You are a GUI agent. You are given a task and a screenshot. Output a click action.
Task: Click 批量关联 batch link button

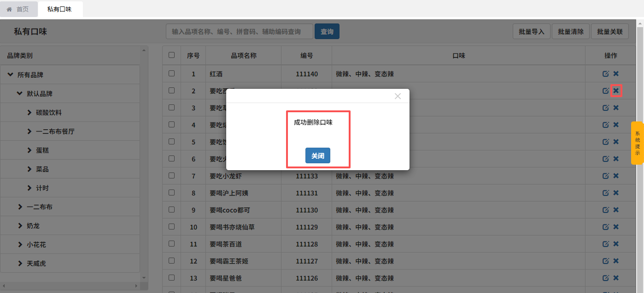point(610,31)
